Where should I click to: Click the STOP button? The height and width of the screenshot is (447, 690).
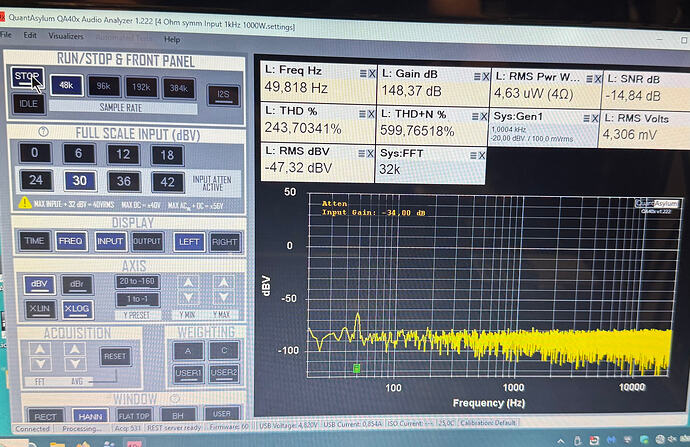[x=28, y=77]
